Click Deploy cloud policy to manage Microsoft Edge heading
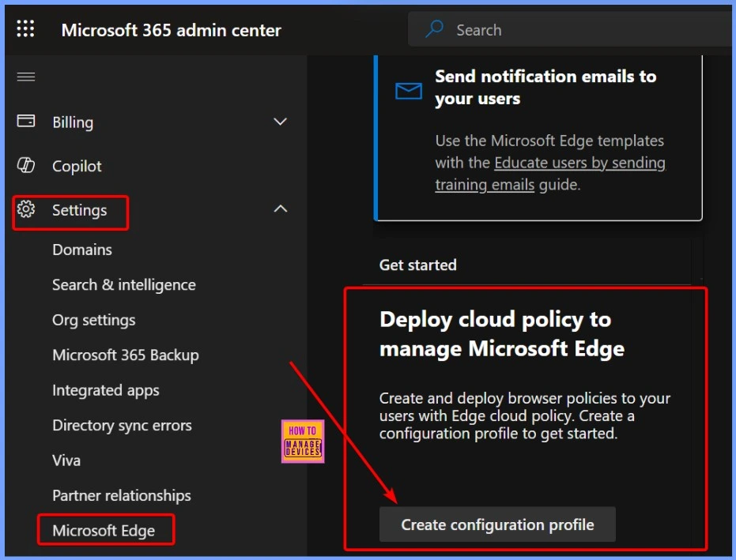 click(502, 334)
